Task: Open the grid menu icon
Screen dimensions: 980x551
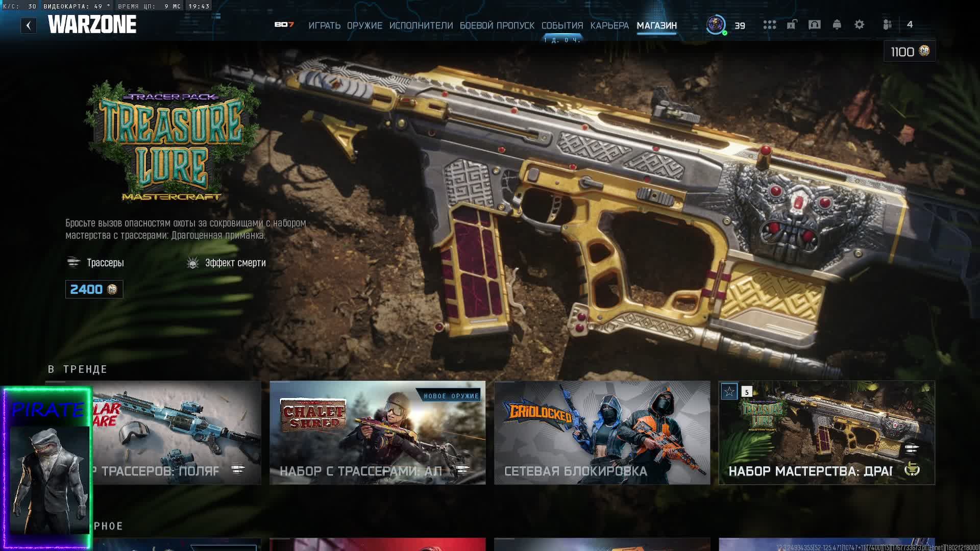Action: (769, 24)
